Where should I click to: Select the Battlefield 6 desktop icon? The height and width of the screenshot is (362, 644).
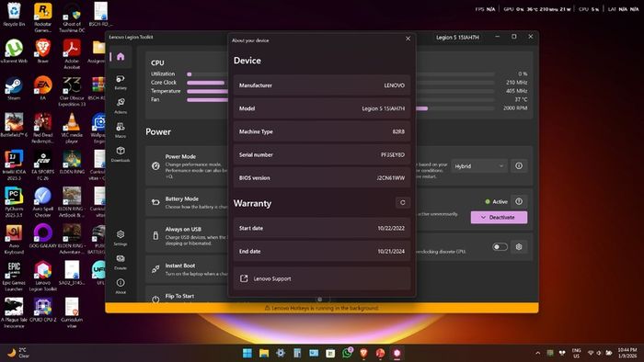14,126
